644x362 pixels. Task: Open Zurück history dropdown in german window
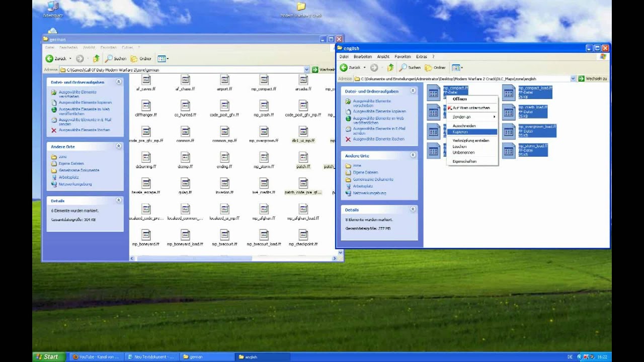click(70, 59)
